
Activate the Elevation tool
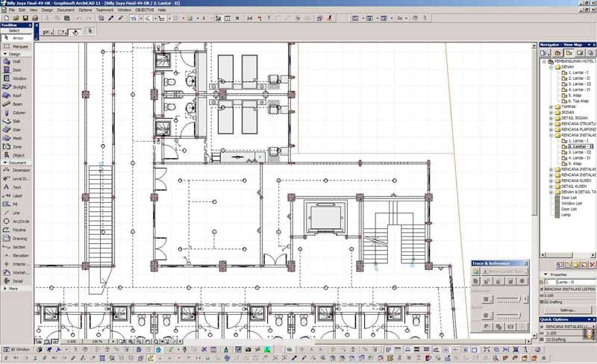16,256
